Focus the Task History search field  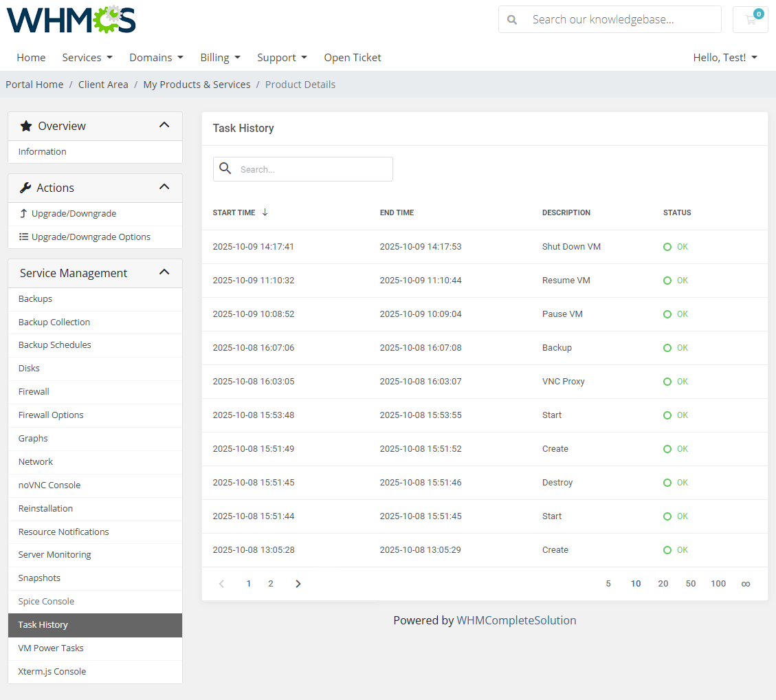[303, 169]
